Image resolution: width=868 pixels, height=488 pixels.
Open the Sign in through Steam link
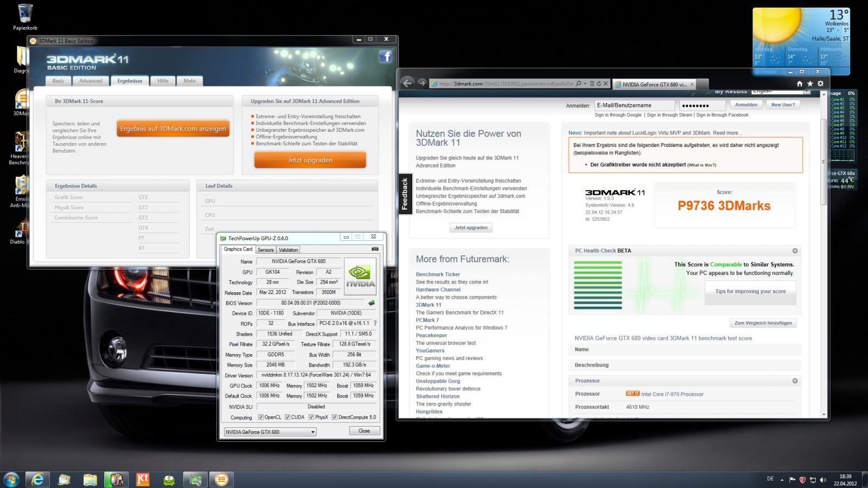669,115
